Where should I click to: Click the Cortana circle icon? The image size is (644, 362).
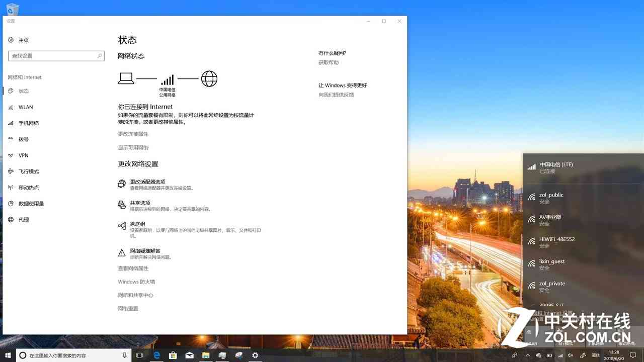tap(23, 355)
